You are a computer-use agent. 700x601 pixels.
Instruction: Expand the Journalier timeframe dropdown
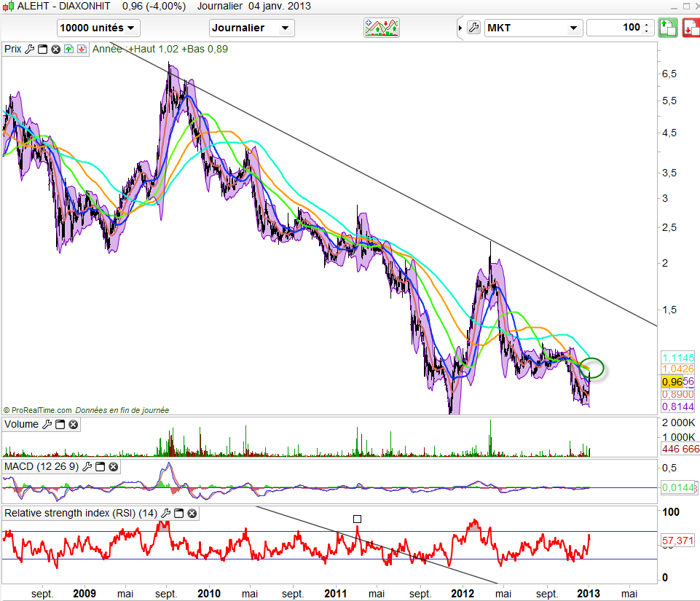(x=251, y=28)
